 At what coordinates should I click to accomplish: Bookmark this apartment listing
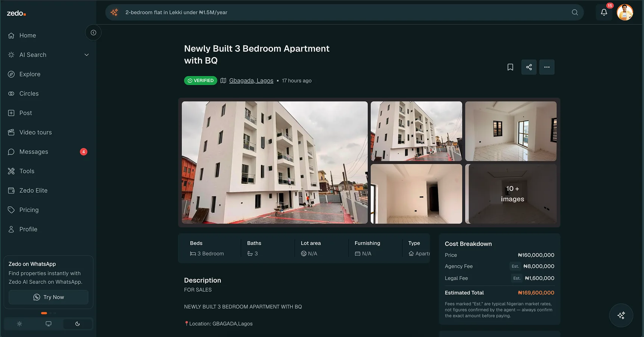pyautogui.click(x=510, y=67)
